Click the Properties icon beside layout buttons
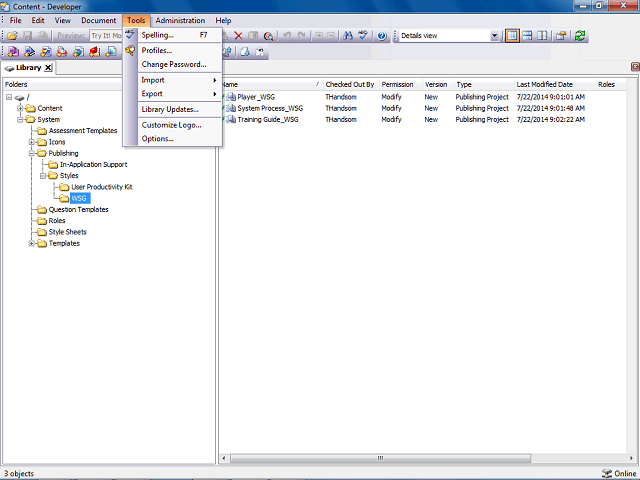Screen dimensions: 640x480 coord(561,36)
